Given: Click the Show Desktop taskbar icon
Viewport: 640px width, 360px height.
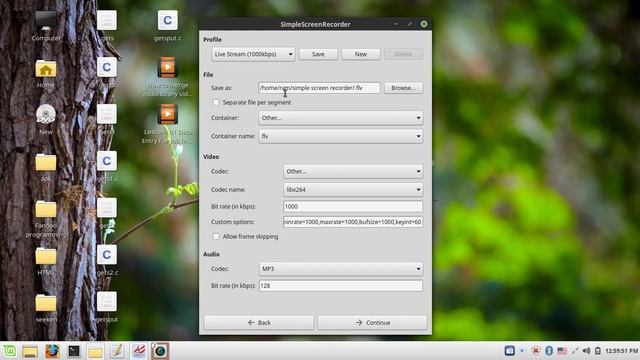Looking at the screenshot, I should 30,351.
